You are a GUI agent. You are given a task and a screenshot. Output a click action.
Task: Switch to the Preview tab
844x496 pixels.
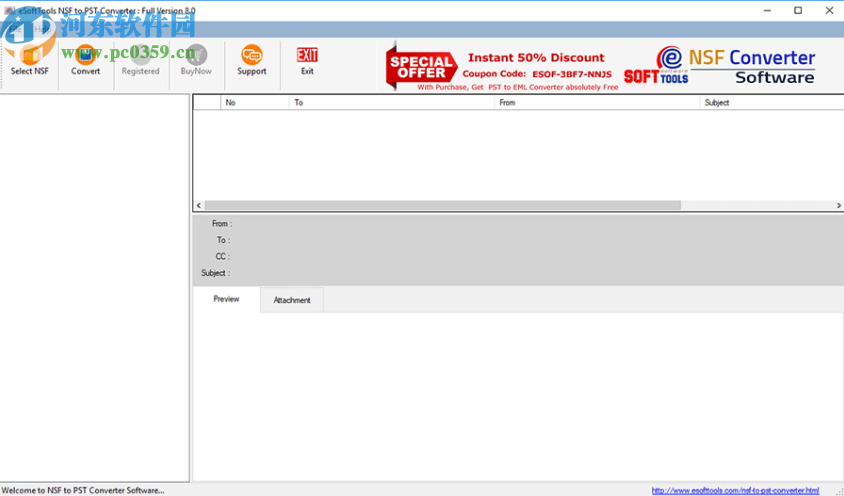226,299
